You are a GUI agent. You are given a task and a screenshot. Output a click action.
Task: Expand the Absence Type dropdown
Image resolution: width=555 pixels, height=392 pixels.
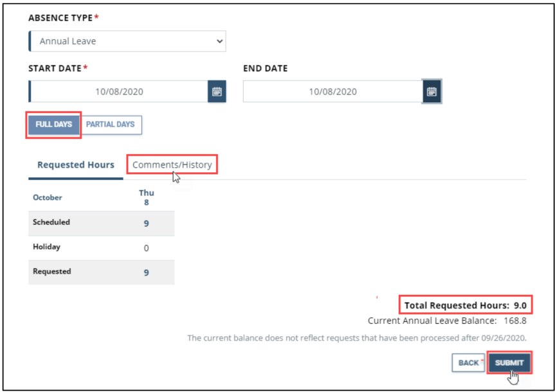coord(127,41)
